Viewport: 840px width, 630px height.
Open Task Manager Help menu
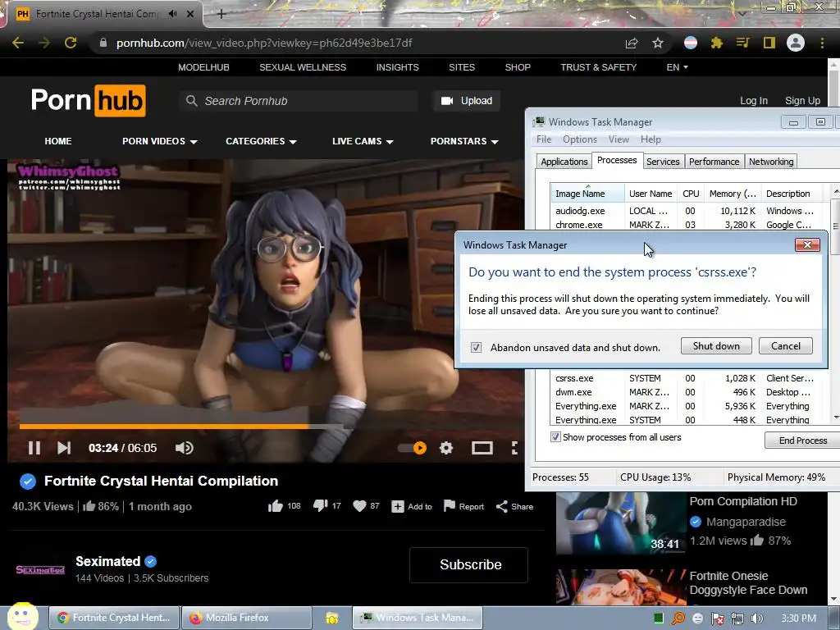(651, 139)
